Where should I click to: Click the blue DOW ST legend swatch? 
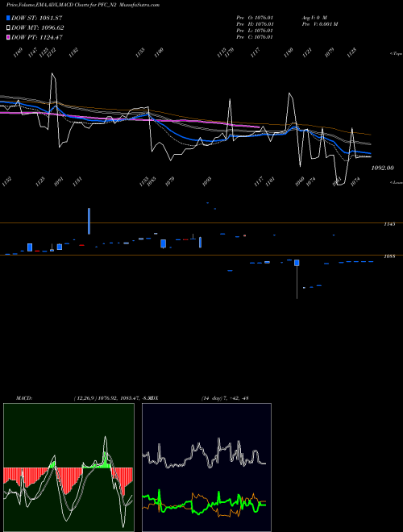pyautogui.click(x=8, y=18)
